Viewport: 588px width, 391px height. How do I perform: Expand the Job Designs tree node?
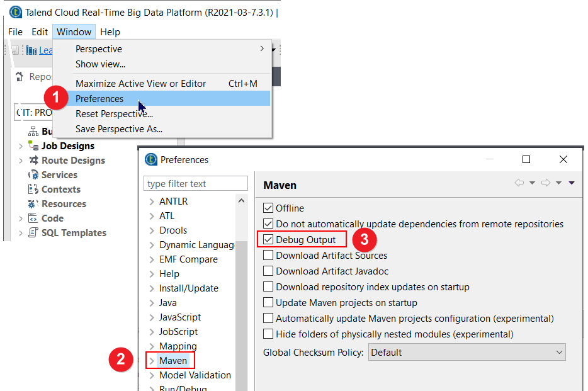[x=21, y=146]
